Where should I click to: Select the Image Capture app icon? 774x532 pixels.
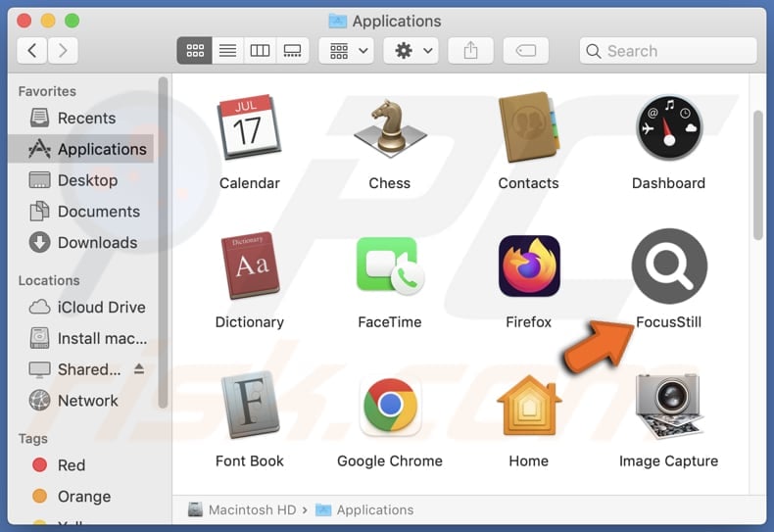669,406
